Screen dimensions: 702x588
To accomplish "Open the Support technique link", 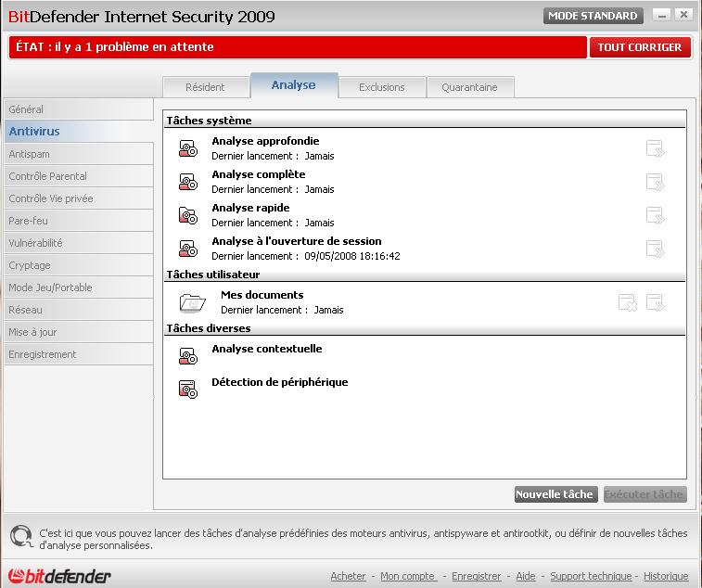I will coord(591,576).
